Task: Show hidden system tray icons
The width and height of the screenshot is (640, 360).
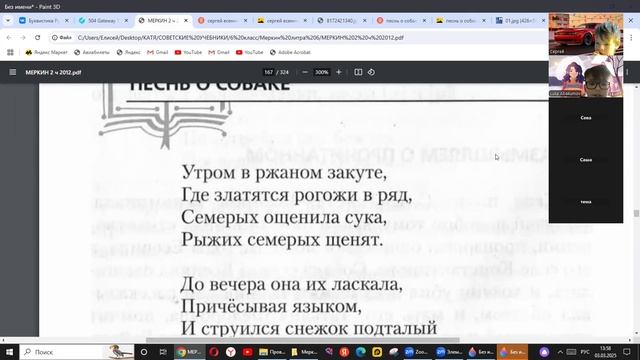Action: [x=560, y=352]
